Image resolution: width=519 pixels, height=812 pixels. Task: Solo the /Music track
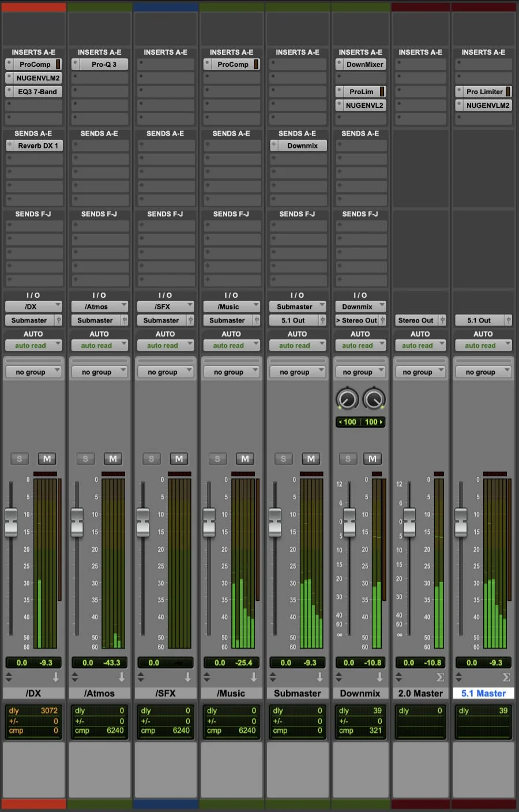click(x=217, y=458)
